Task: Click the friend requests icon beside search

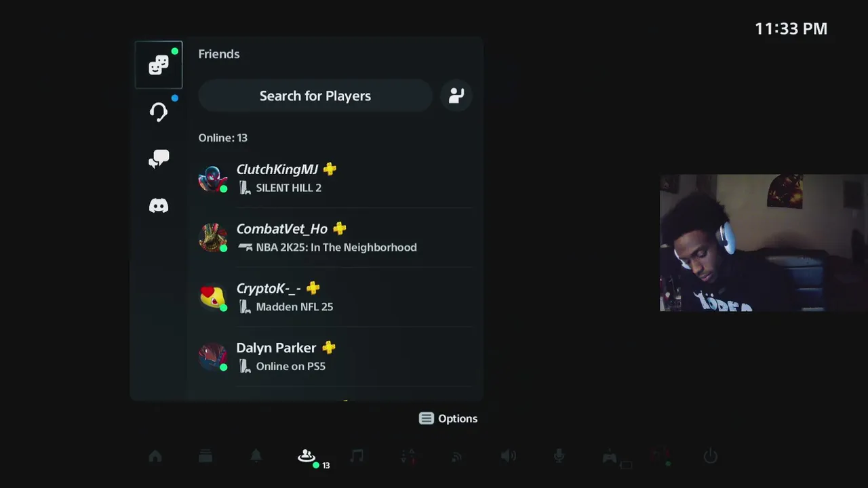Action: (x=456, y=96)
